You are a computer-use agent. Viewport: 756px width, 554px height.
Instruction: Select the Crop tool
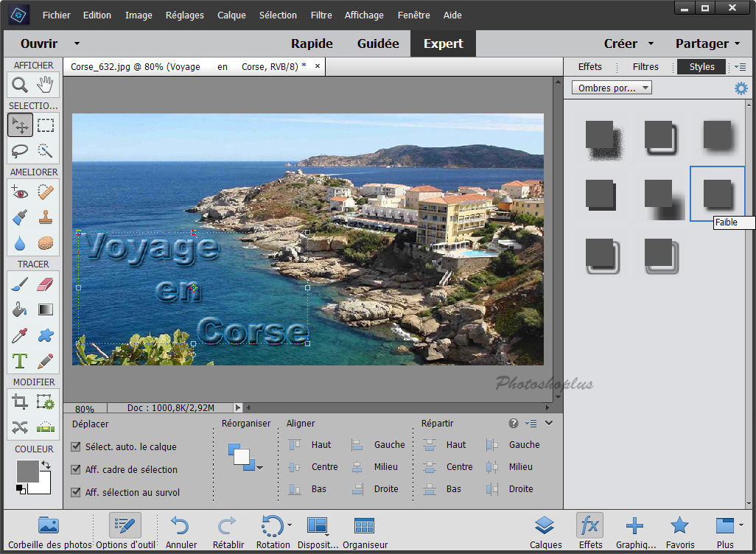click(20, 402)
